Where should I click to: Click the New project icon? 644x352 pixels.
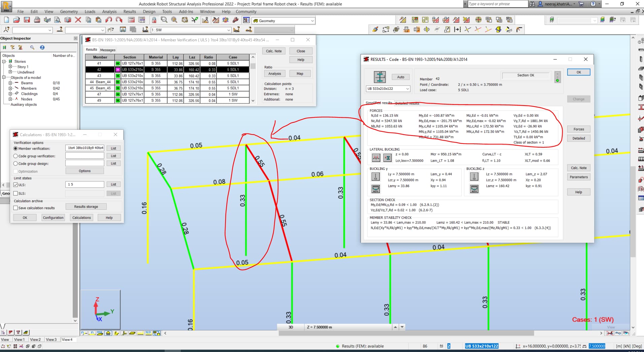point(6,20)
